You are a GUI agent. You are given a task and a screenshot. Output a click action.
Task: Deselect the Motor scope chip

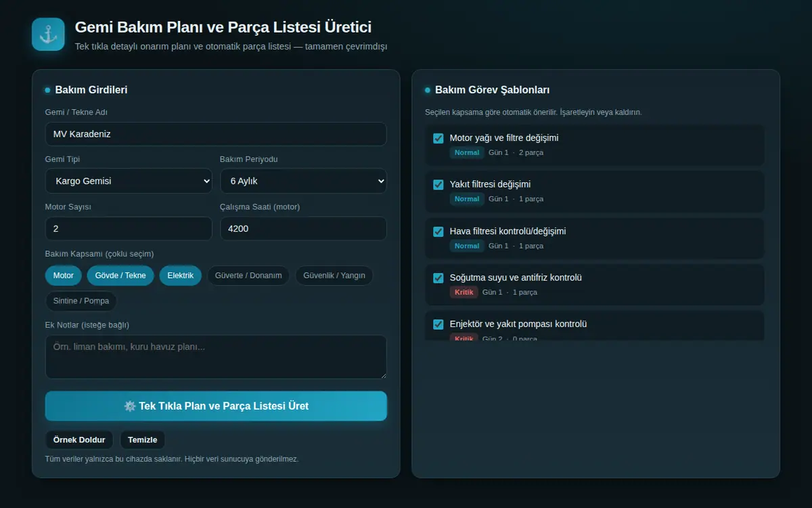point(64,276)
